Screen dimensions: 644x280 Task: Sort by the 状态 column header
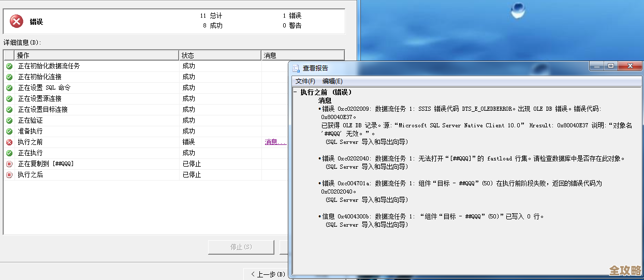coord(220,55)
